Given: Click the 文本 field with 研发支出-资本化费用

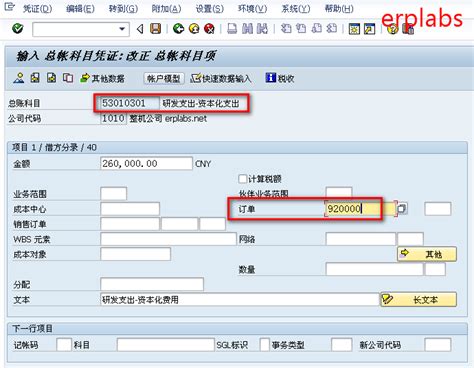Looking at the screenshot, I should pos(240,300).
